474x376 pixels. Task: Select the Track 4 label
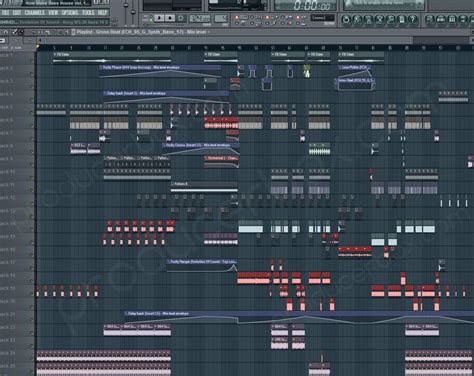[7, 94]
